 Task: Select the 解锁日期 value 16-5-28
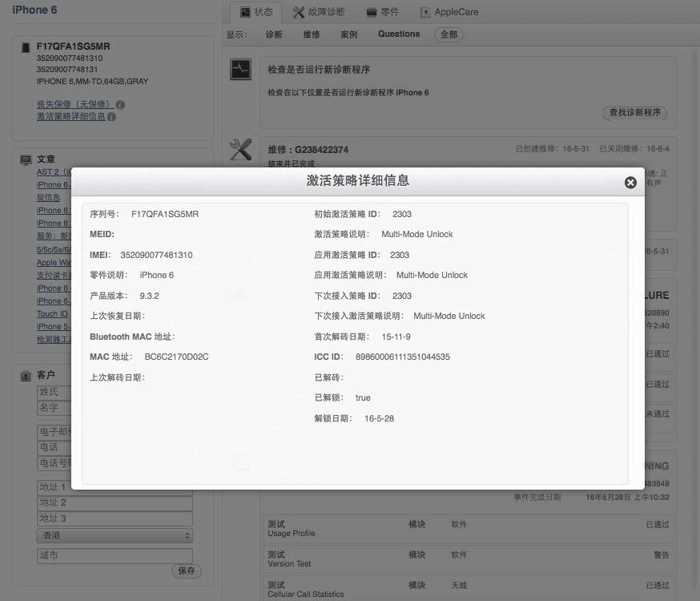pos(379,418)
